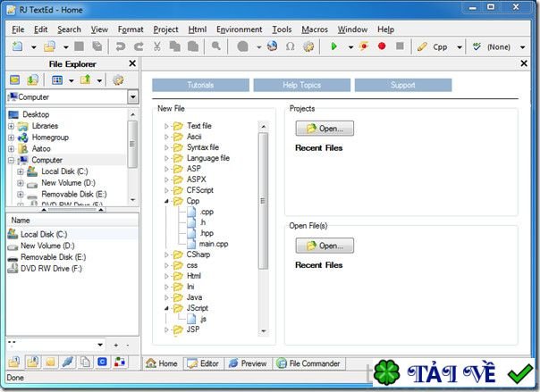Click the globe browser preview icon
This screenshot has height=392, width=540.
click(273, 46)
